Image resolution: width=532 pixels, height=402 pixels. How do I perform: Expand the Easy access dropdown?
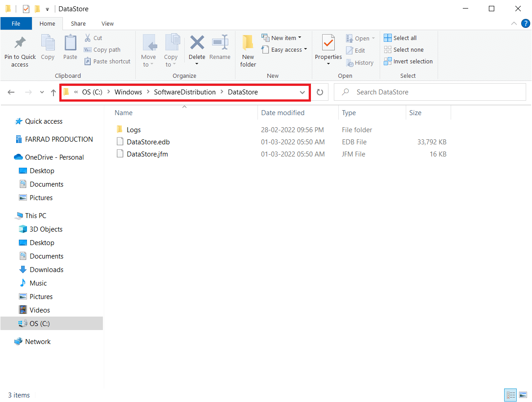pyautogui.click(x=306, y=49)
